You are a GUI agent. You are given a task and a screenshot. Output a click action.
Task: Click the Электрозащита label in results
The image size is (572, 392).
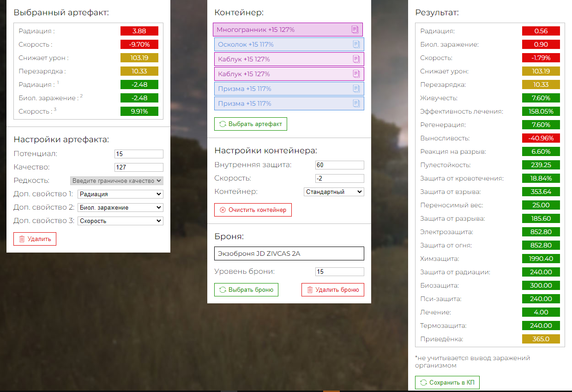(446, 232)
